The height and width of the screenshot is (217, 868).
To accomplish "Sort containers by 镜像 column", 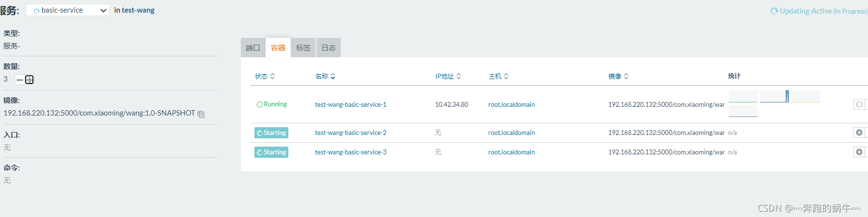I will pos(618,76).
